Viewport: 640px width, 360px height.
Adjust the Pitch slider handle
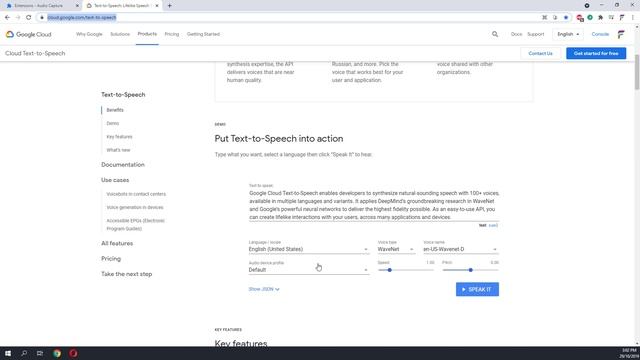pyautogui.click(x=471, y=270)
